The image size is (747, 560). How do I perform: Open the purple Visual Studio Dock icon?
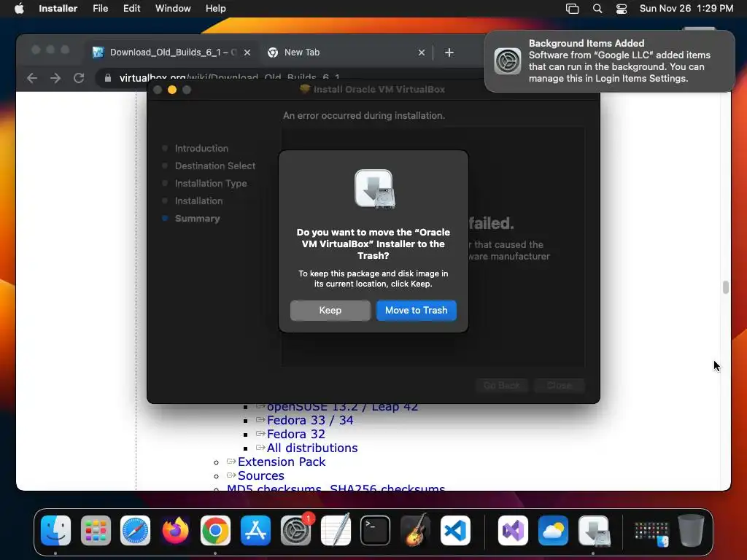(x=513, y=530)
